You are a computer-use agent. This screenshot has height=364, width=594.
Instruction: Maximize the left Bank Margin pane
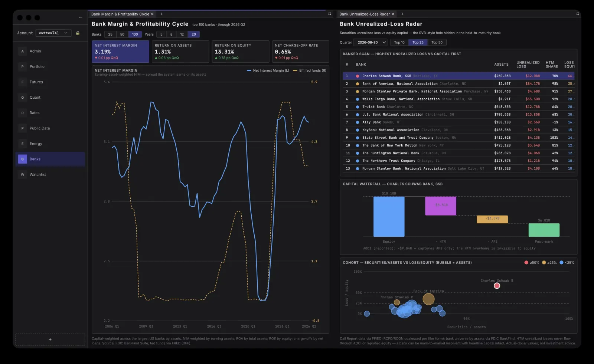pos(330,14)
